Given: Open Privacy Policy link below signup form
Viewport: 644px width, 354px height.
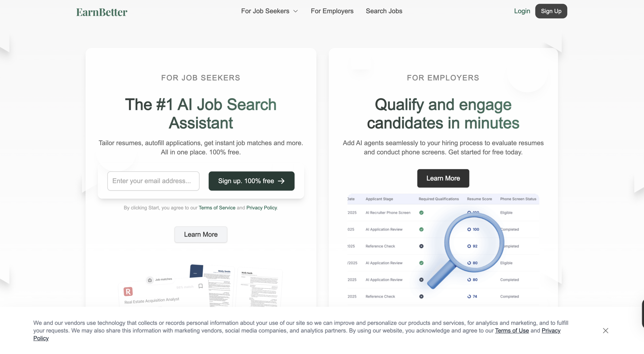Looking at the screenshot, I should pos(261,208).
